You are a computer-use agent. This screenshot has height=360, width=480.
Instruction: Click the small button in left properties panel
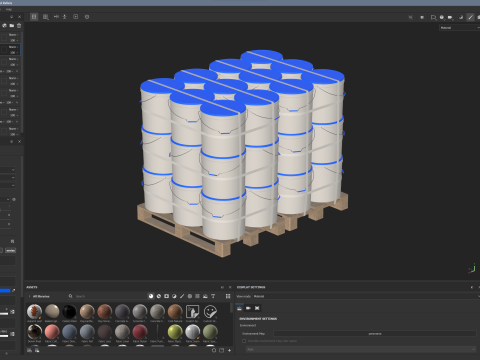[x=10, y=250]
